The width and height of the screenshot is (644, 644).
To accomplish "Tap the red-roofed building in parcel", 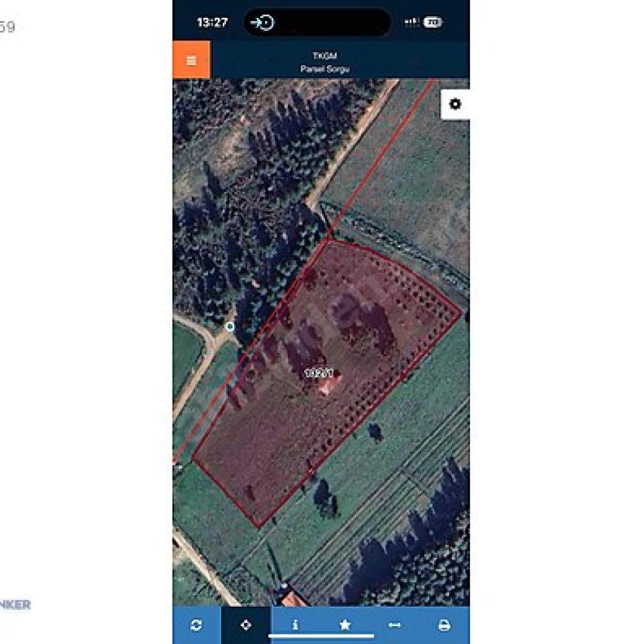I will point(327,386).
